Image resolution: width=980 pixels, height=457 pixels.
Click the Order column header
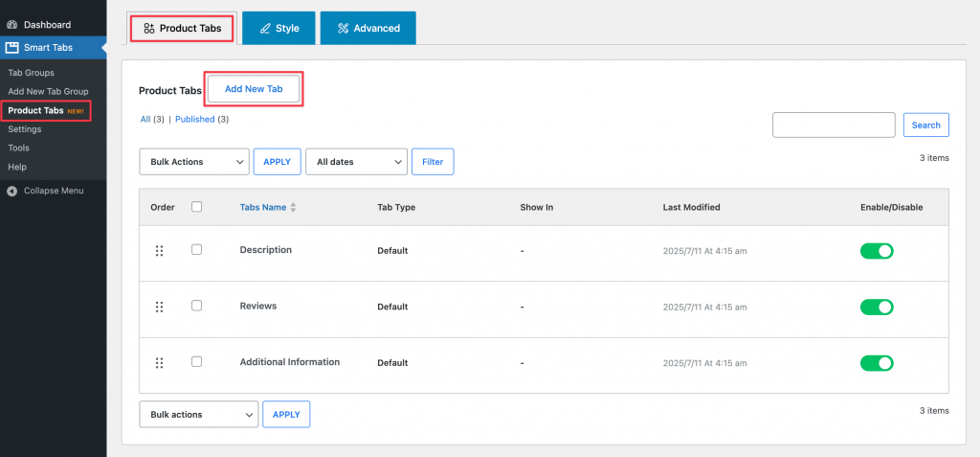point(163,207)
